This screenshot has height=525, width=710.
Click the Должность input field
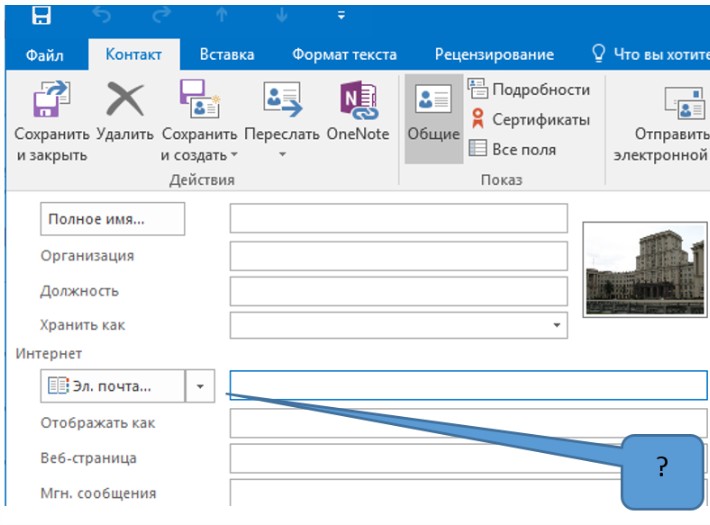[x=398, y=291]
